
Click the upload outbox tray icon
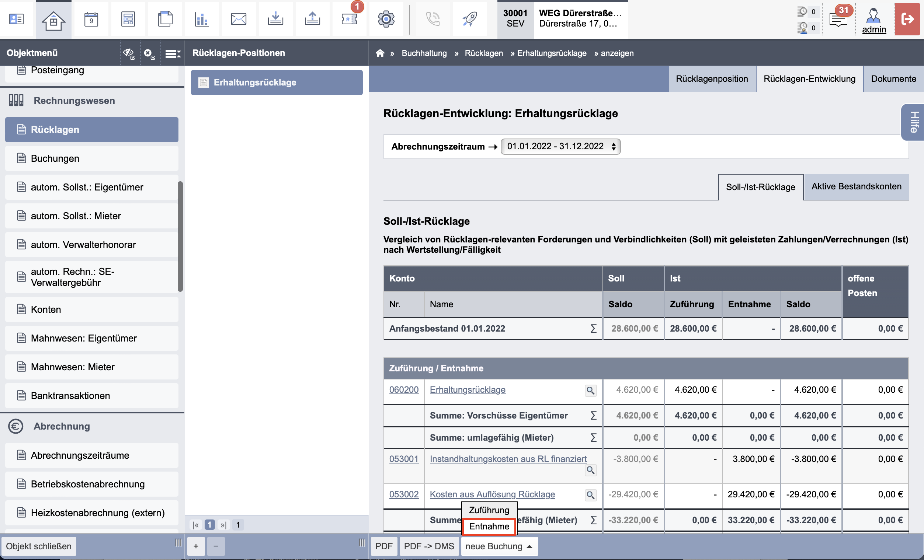[x=312, y=19]
